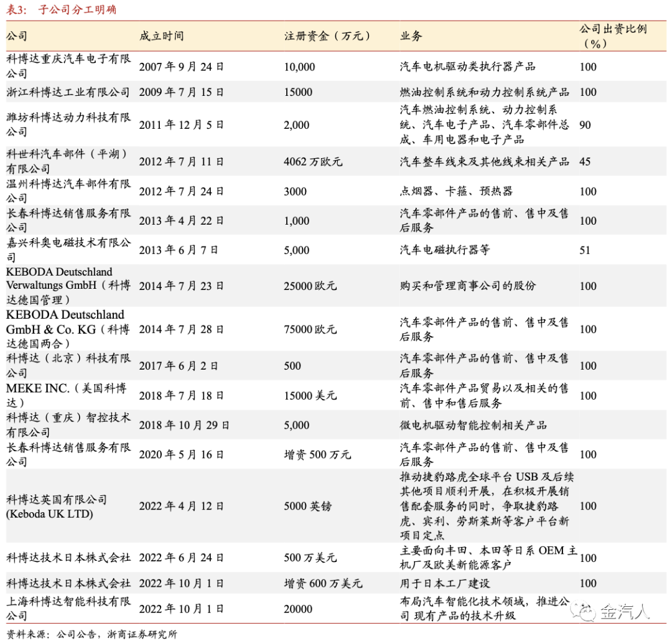Select the capital value 4062万欧元
Image resolution: width=672 pixels, height=641 pixels.
tap(313, 162)
